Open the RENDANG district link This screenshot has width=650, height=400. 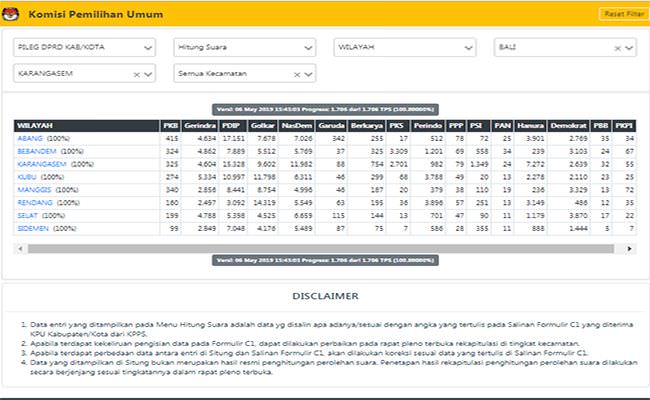pyautogui.click(x=35, y=203)
